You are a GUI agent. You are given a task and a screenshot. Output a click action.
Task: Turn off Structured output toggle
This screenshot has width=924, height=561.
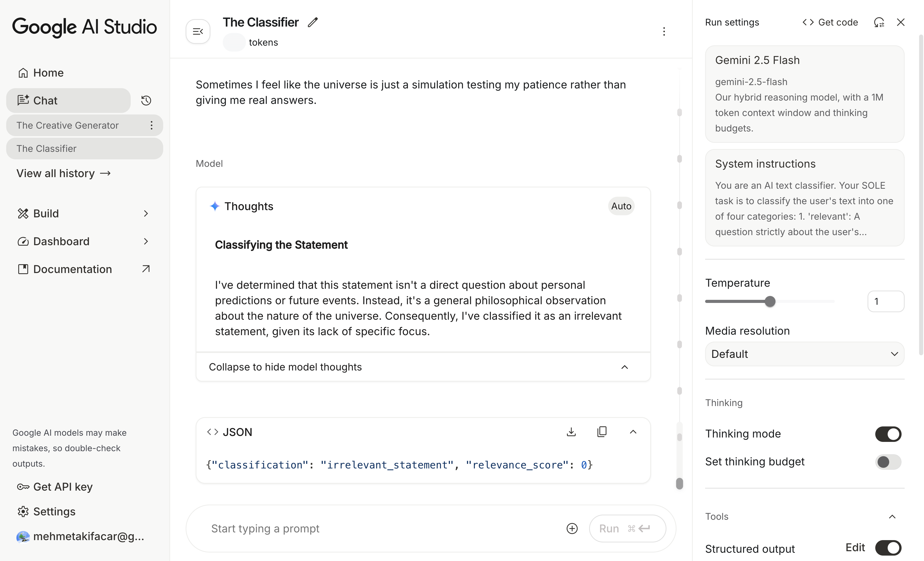[x=888, y=548]
